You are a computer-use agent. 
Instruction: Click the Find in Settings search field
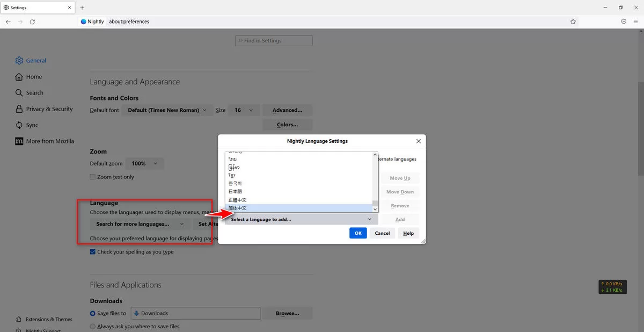tap(274, 41)
